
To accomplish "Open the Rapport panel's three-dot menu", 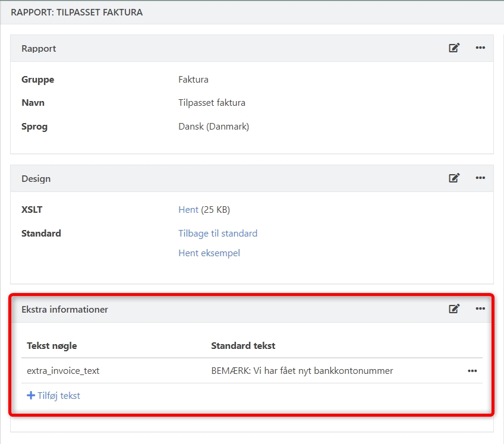I will (x=480, y=48).
